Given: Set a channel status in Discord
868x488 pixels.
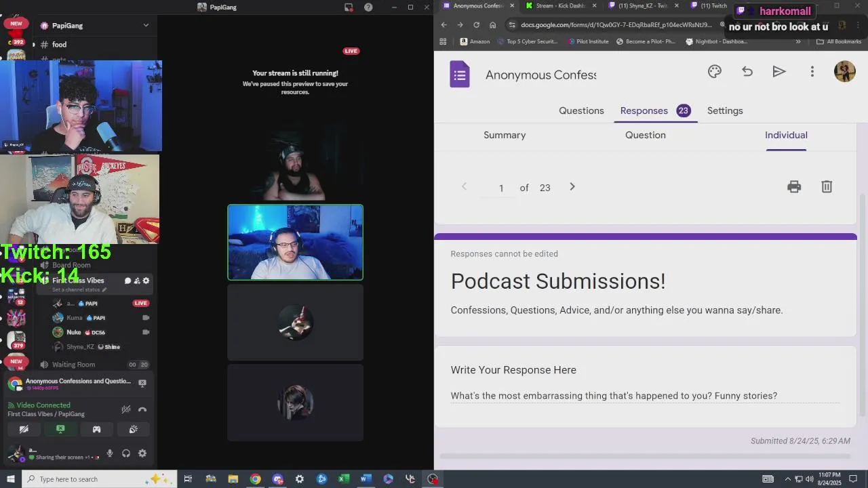Looking at the screenshot, I should [x=79, y=289].
